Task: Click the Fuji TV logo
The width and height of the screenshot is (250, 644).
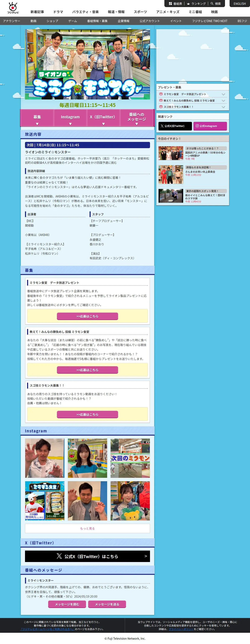Action: (13, 8)
